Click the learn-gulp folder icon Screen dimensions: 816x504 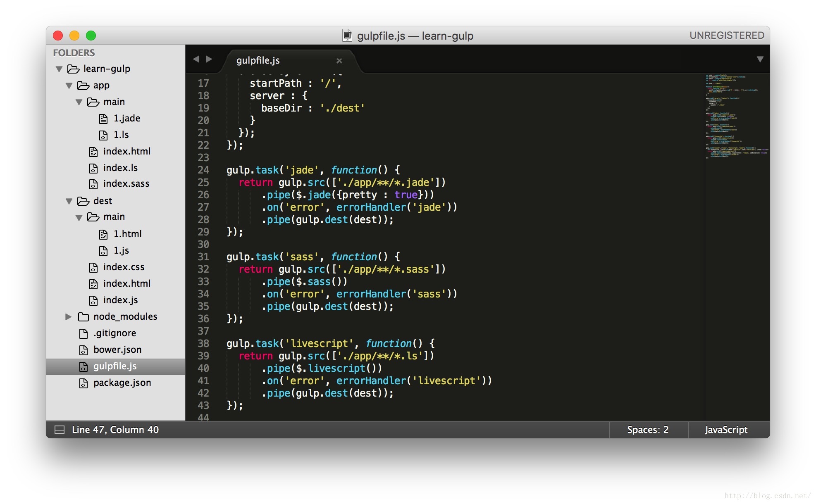tap(73, 69)
